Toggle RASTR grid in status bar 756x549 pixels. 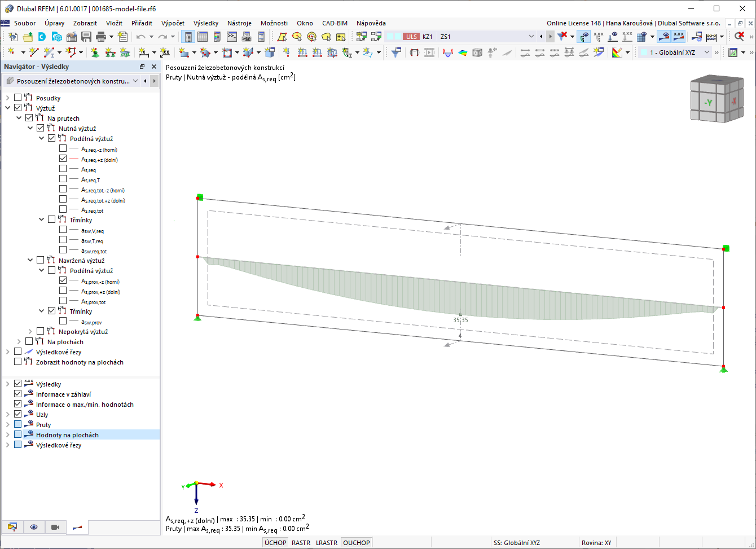[301, 543]
